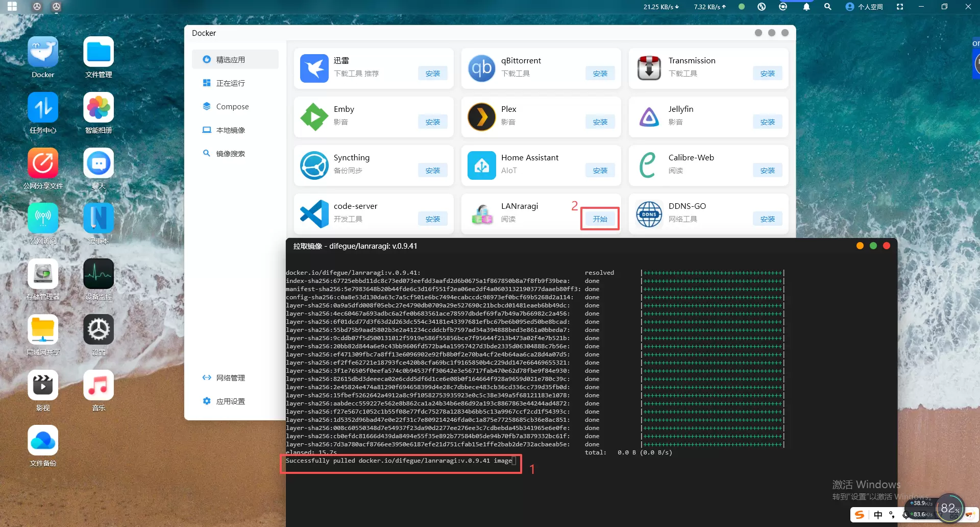The width and height of the screenshot is (980, 527).
Task: Select 正在运行 in Docker sidebar
Action: [230, 83]
